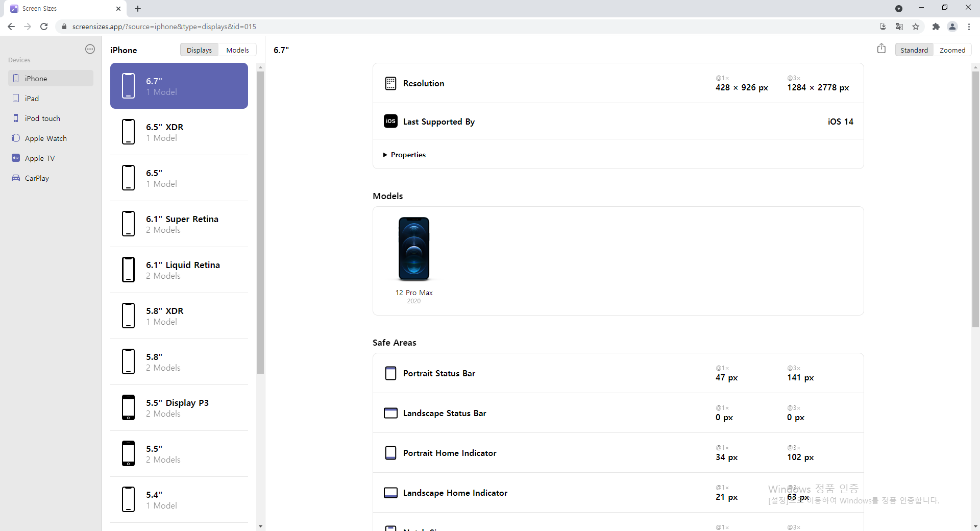Screen dimensions: 980x531
Task: Click the Resolution grid icon
Action: (390, 83)
